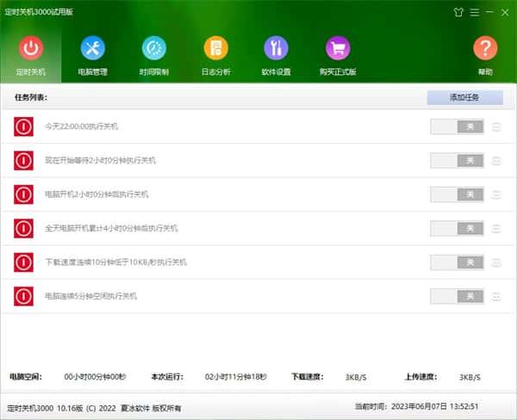The image size is (517, 420).
Task: Open the 定时关机 (timed shutdown) section
Action: pos(31,54)
